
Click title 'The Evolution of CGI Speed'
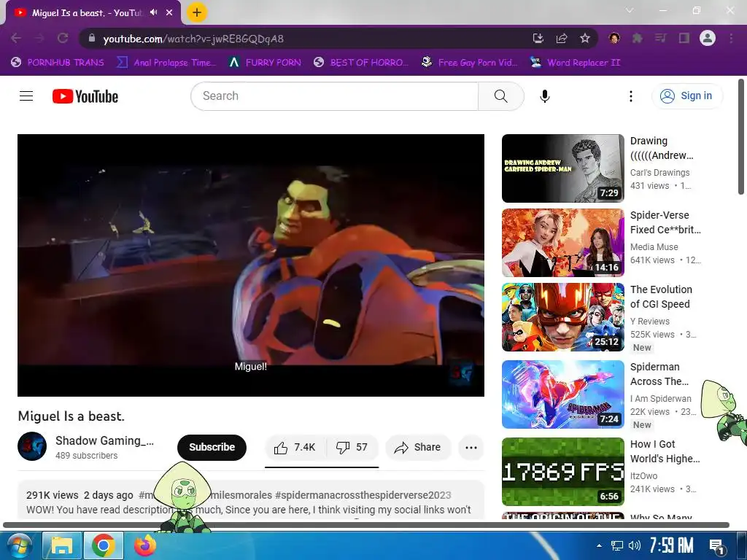pyautogui.click(x=661, y=297)
